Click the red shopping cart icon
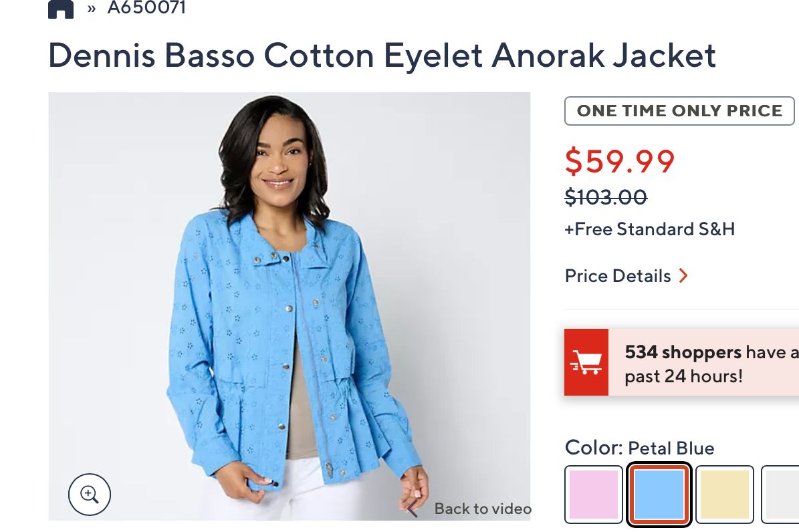 pyautogui.click(x=586, y=362)
